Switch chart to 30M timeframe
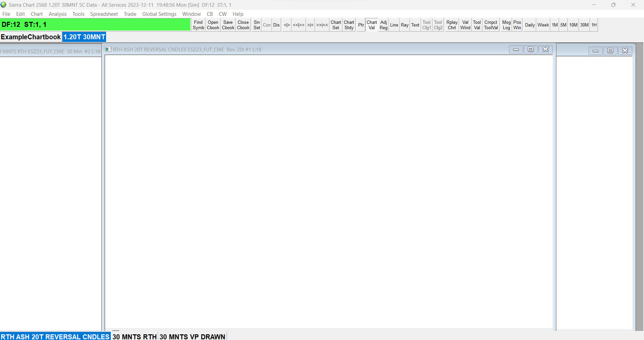644x340 pixels. pyautogui.click(x=584, y=25)
